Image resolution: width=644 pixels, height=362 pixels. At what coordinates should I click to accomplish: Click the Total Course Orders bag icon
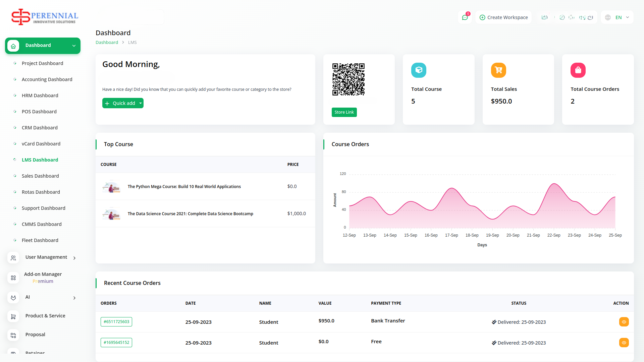(578, 70)
